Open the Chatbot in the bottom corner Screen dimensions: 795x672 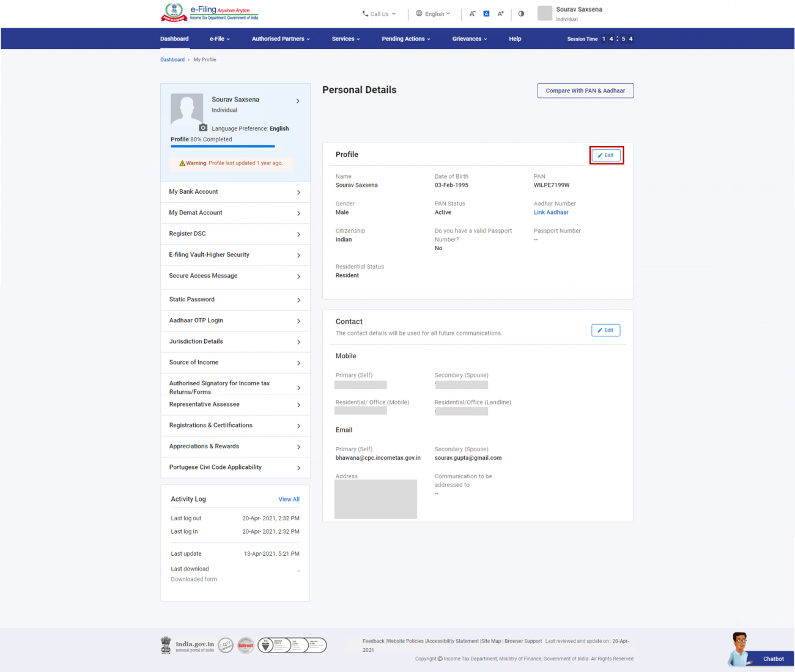pyautogui.click(x=772, y=659)
